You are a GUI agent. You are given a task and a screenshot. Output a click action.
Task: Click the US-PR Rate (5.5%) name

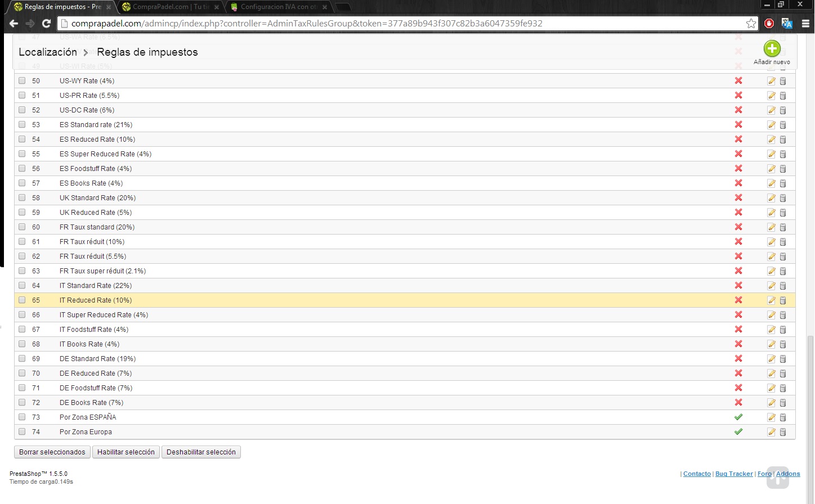(x=89, y=96)
